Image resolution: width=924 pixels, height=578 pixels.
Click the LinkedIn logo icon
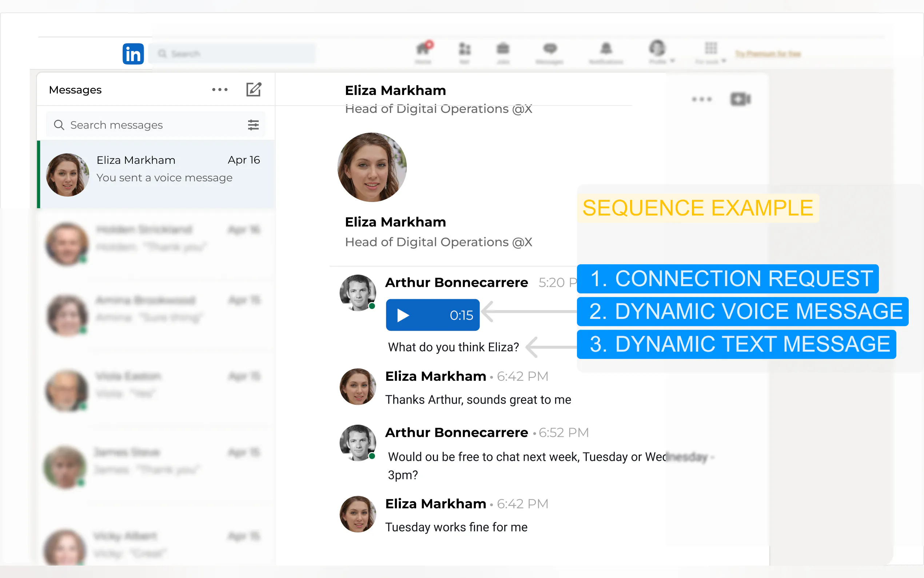[133, 54]
